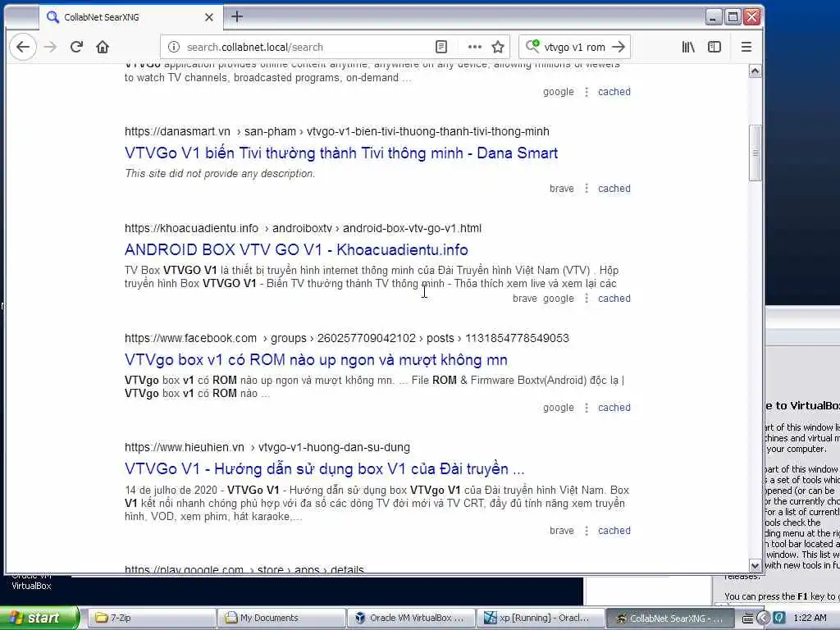Expand options dots for facebook result
Screen dimensions: 840x630
[x=587, y=408]
